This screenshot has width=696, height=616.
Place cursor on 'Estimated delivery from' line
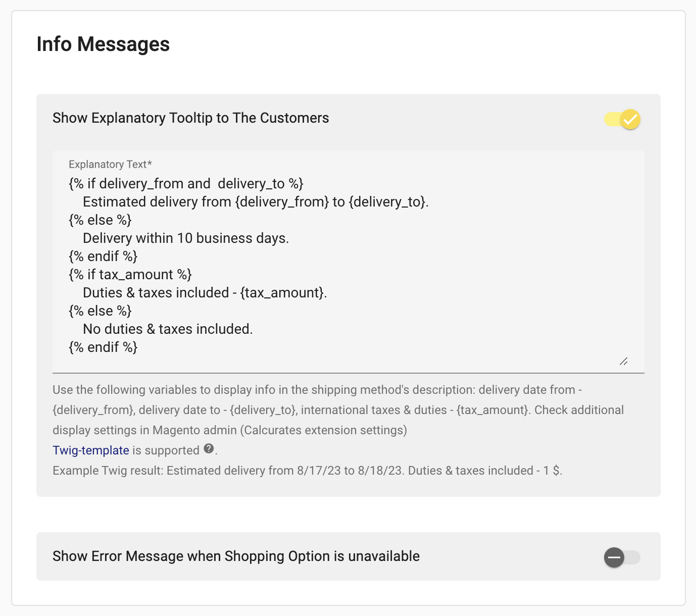[x=256, y=202]
